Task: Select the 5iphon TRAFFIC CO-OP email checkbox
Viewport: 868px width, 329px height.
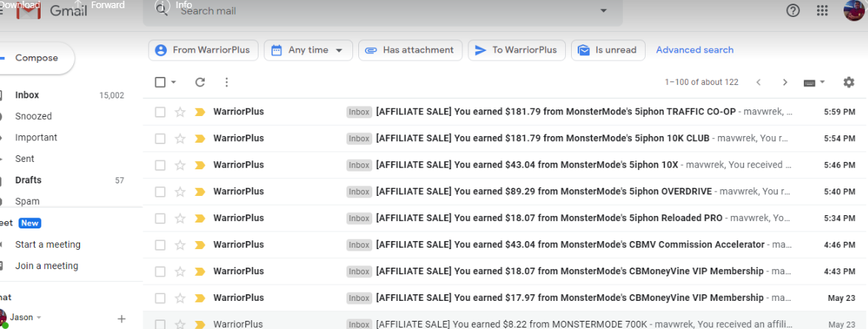Action: pyautogui.click(x=160, y=112)
